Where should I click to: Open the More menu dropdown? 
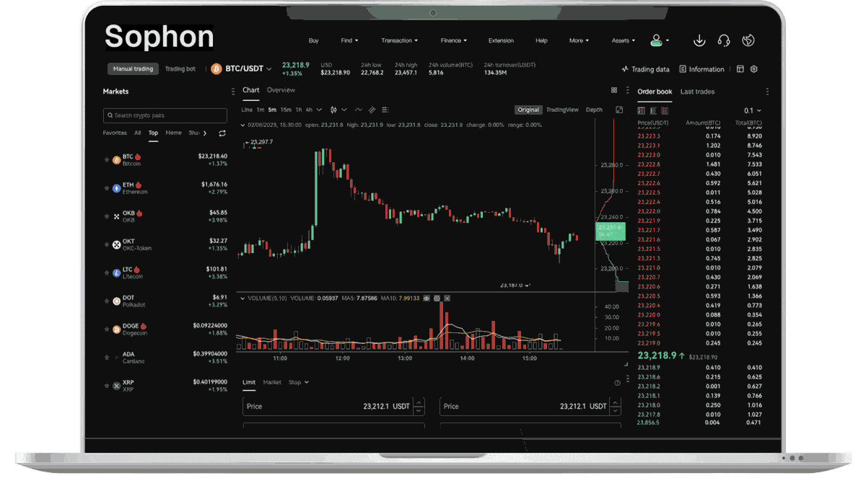tap(579, 40)
